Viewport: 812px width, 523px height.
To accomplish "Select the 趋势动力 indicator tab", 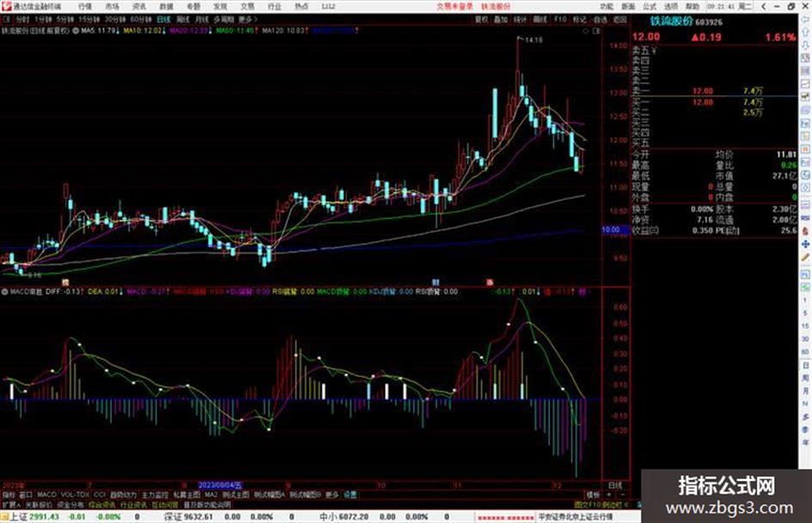I will [x=123, y=495].
